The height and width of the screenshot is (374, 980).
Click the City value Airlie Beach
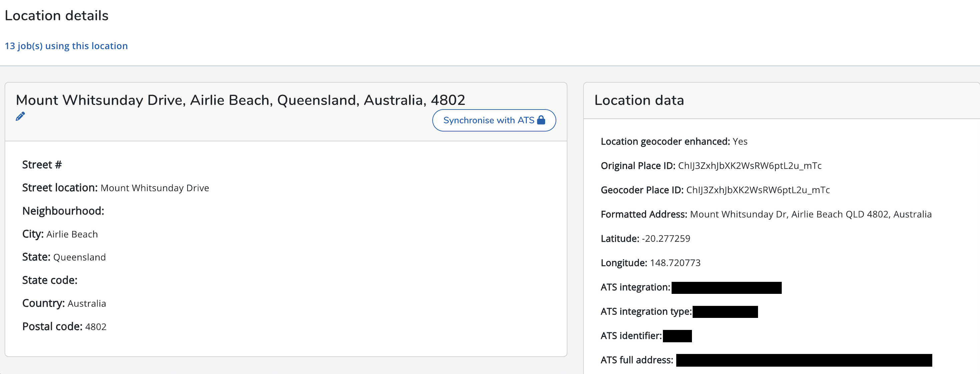coord(72,234)
